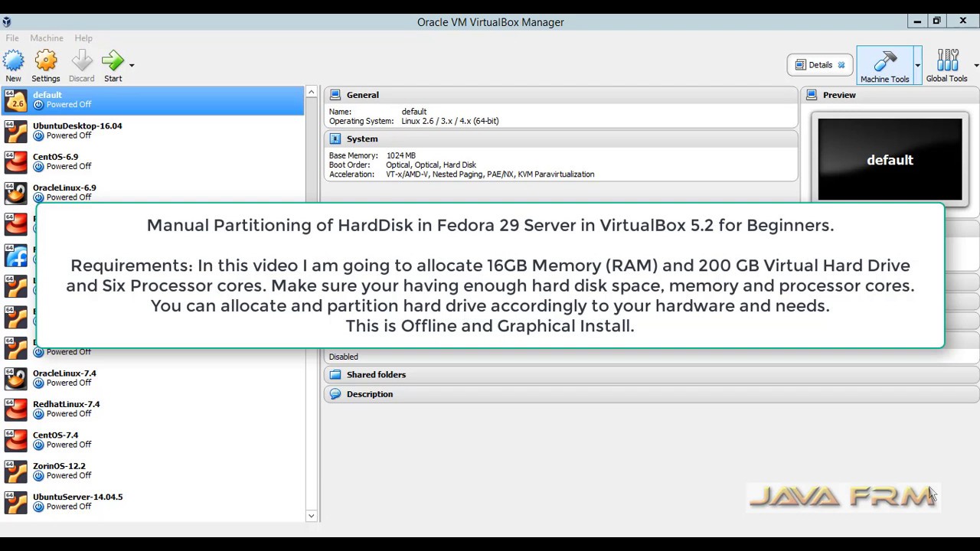The height and width of the screenshot is (551, 980).
Task: Open Settings gear for selected VM
Action: [46, 60]
